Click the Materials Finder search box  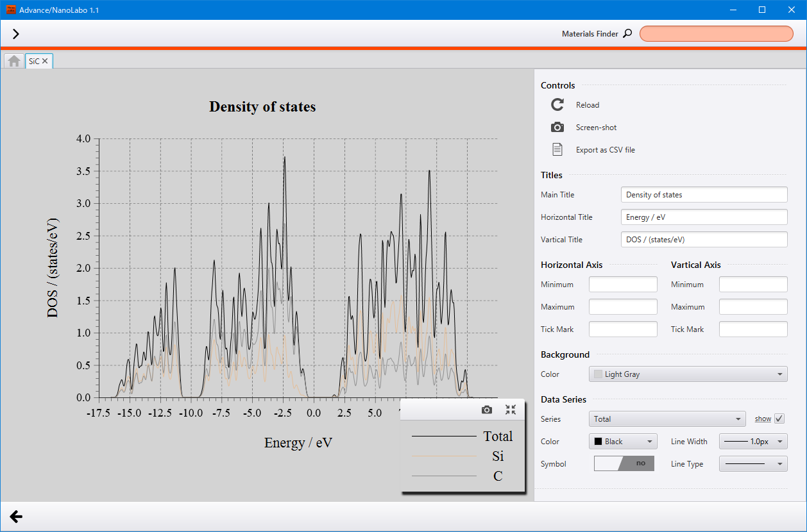click(x=717, y=34)
